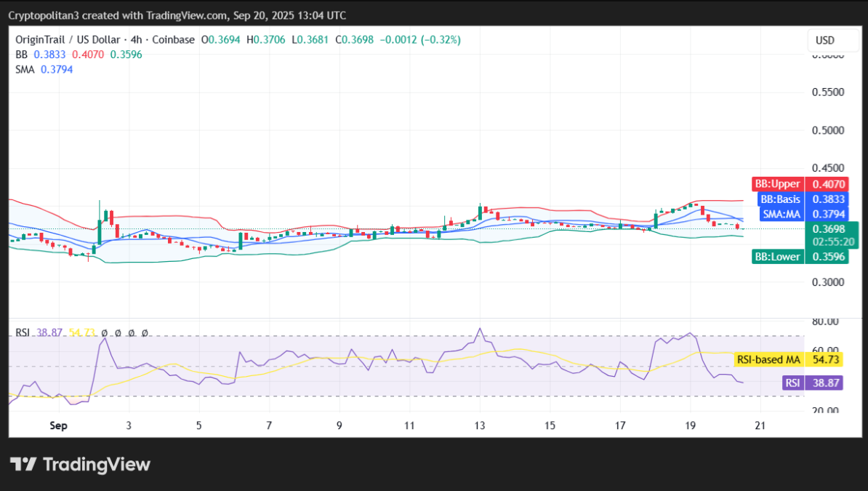The image size is (868, 491).
Task: Open the USD currency selector
Action: (x=825, y=41)
